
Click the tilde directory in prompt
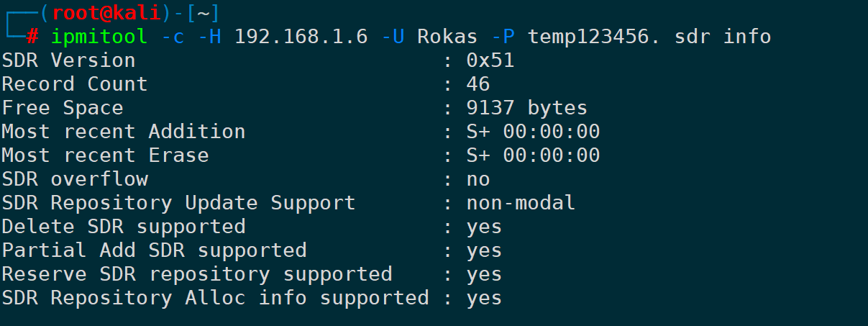pos(204,12)
